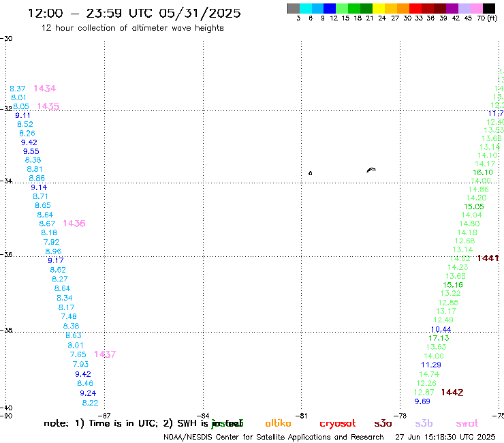Click the dark blue 12 ft legend block
The height and width of the screenshot is (443, 504).
pos(330,9)
